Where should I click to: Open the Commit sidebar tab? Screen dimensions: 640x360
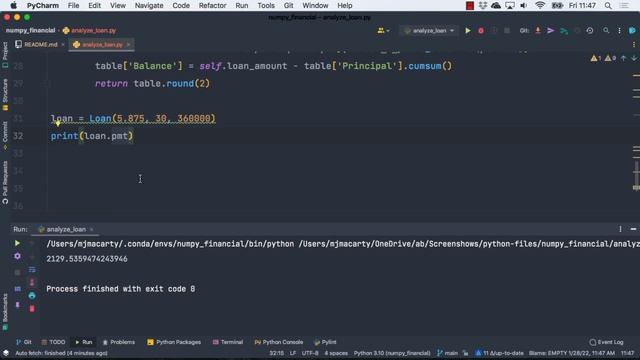pos(5,136)
